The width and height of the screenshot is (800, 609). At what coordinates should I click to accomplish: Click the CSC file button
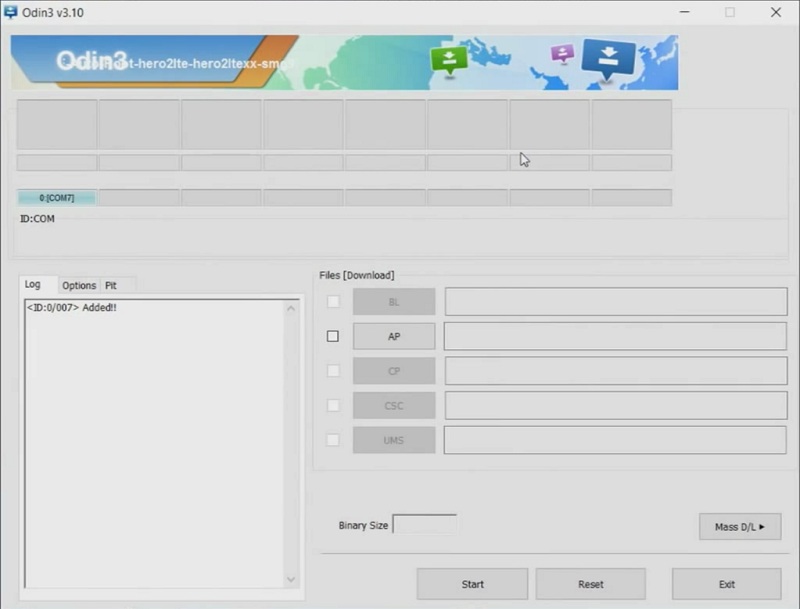pos(394,405)
